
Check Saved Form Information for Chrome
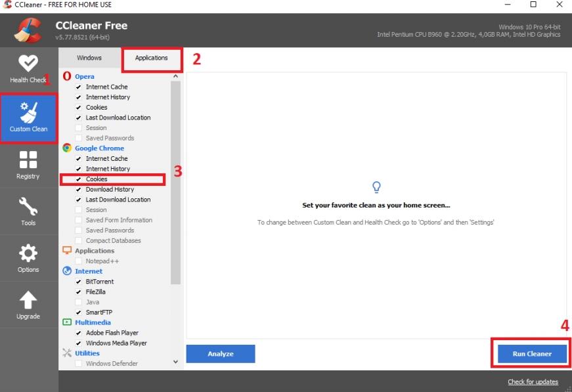(78, 220)
